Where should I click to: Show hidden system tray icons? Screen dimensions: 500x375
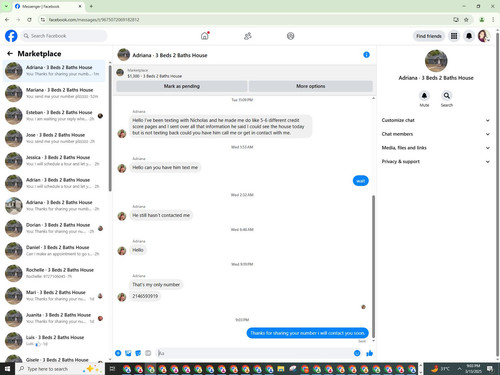(459, 369)
